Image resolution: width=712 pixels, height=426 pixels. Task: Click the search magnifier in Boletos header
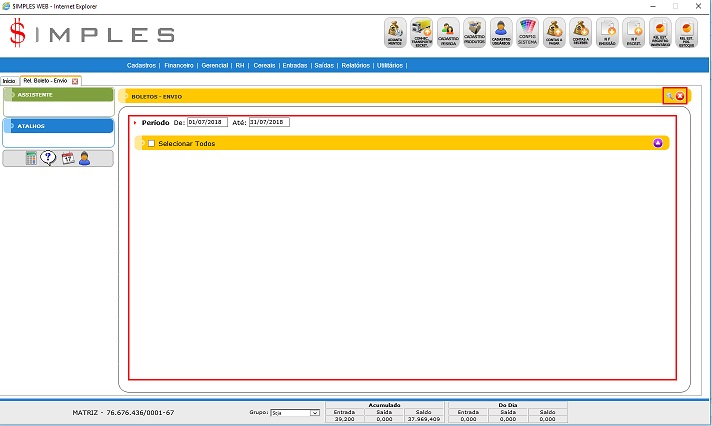click(670, 96)
